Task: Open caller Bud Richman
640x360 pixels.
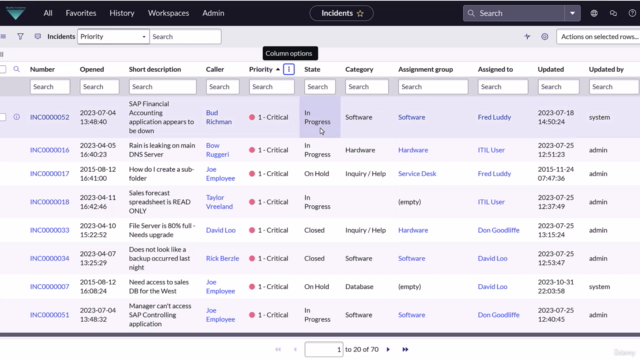Action: click(218, 117)
